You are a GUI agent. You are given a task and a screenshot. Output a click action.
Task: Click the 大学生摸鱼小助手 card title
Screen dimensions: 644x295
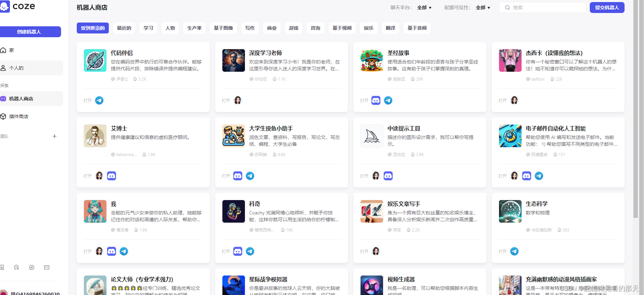pos(271,128)
